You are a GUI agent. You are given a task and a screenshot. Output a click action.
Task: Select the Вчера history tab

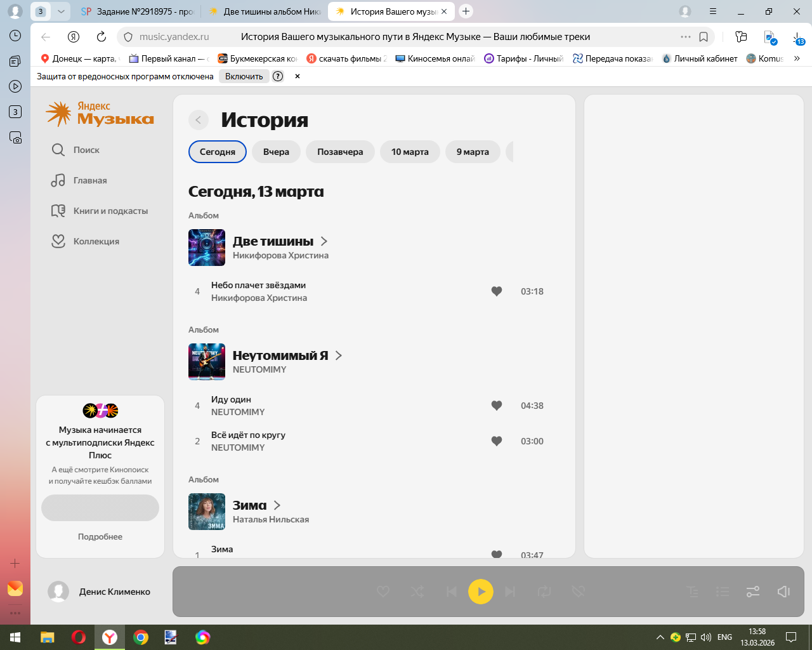(x=276, y=152)
